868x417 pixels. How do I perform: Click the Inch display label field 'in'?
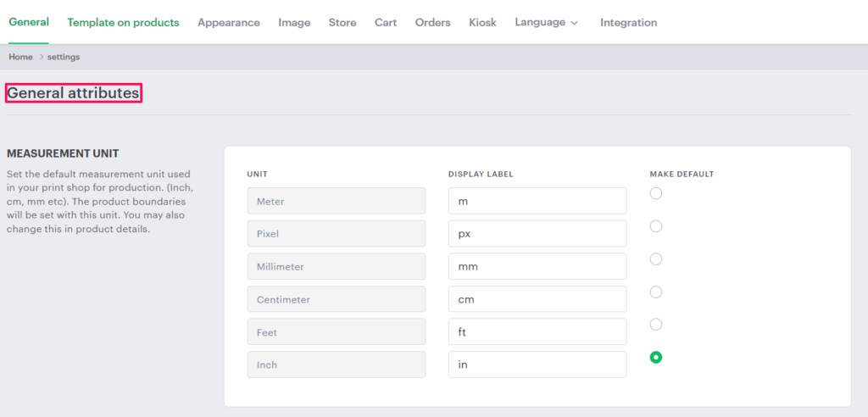click(x=537, y=364)
